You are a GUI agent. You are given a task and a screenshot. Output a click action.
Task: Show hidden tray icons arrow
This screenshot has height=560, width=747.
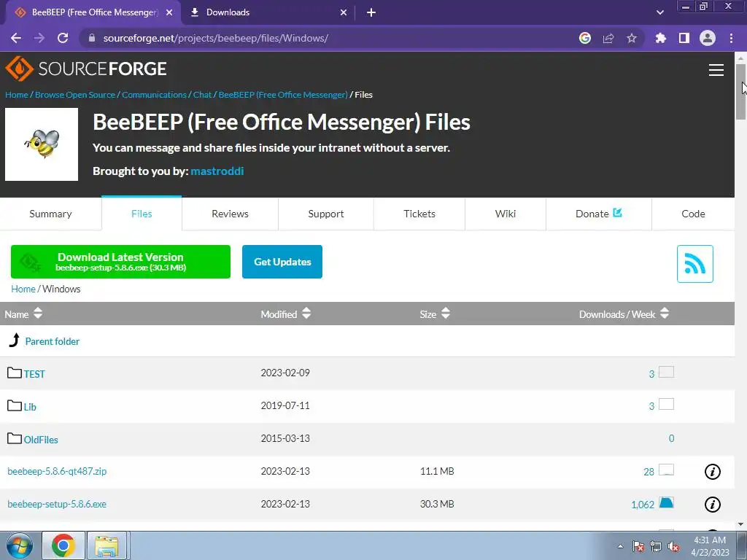click(620, 547)
